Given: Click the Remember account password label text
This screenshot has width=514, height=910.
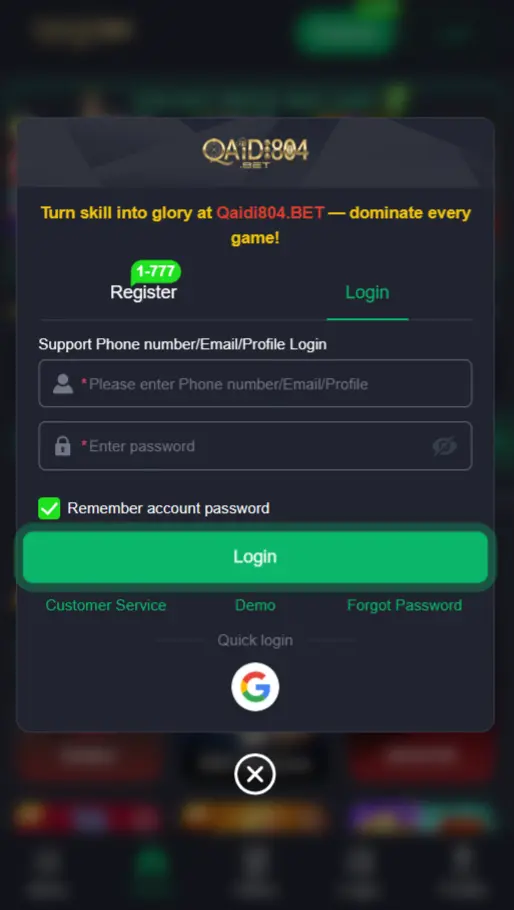Looking at the screenshot, I should [x=168, y=508].
